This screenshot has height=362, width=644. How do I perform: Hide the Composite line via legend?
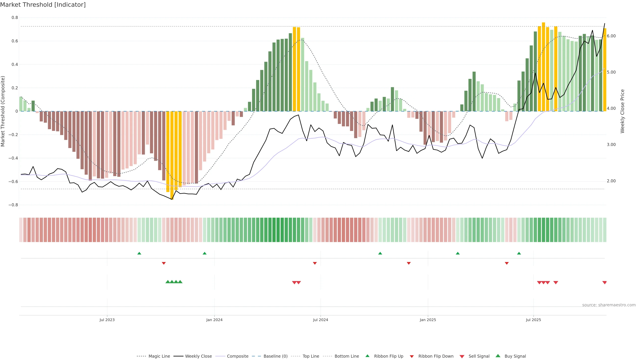click(x=237, y=356)
